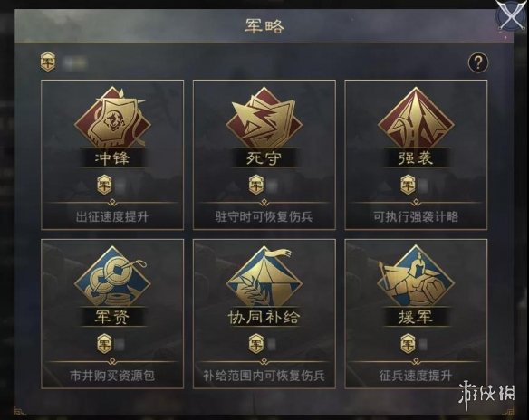Click the 冲锋 name label
This screenshot has width=529, height=420.
(x=112, y=158)
